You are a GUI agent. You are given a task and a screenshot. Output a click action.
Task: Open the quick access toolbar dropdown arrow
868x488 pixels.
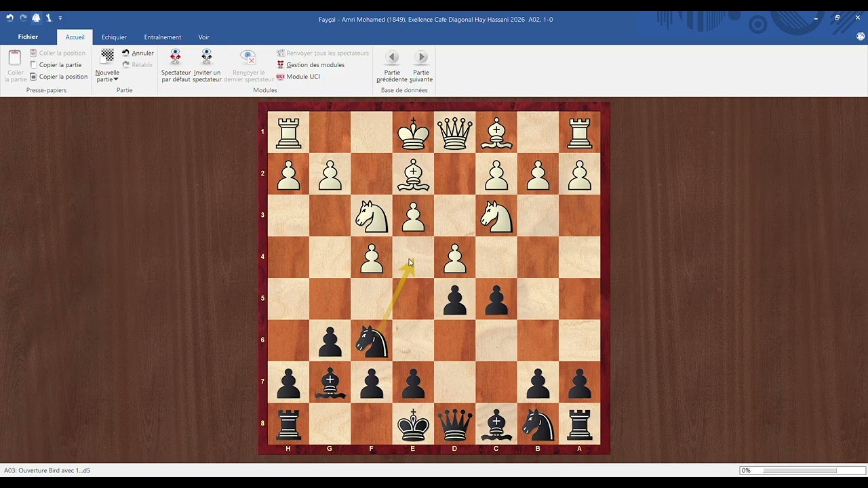(60, 18)
